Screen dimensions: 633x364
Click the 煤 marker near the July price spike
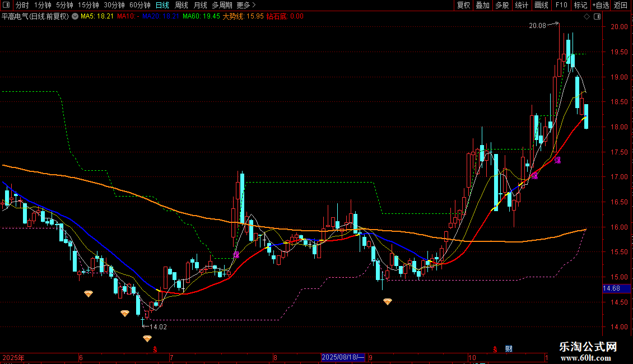[x=236, y=255]
